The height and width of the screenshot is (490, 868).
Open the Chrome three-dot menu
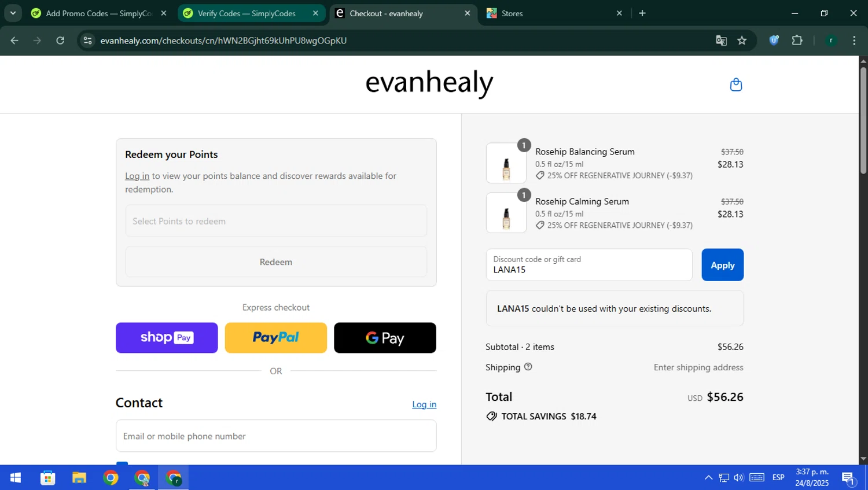point(854,40)
